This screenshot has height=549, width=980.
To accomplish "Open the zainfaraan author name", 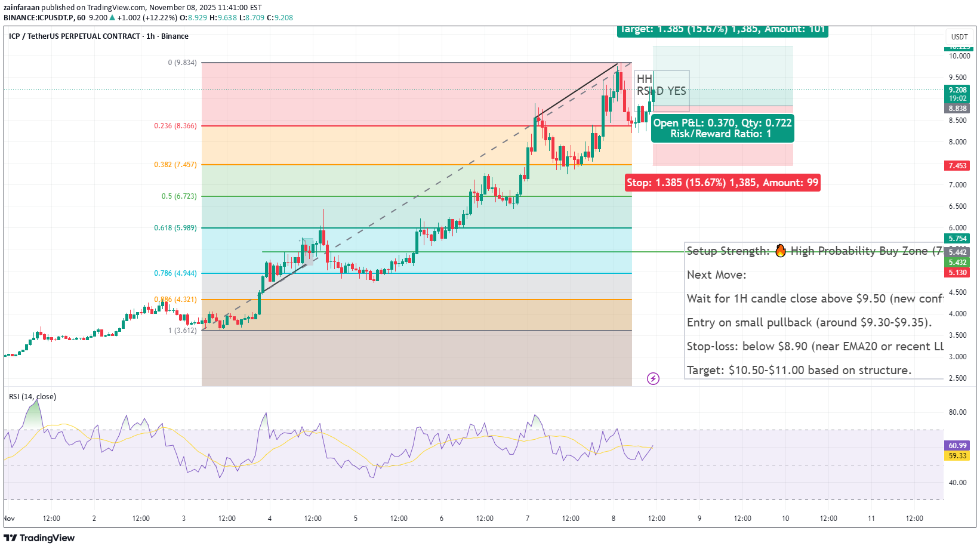I will pyautogui.click(x=21, y=8).
